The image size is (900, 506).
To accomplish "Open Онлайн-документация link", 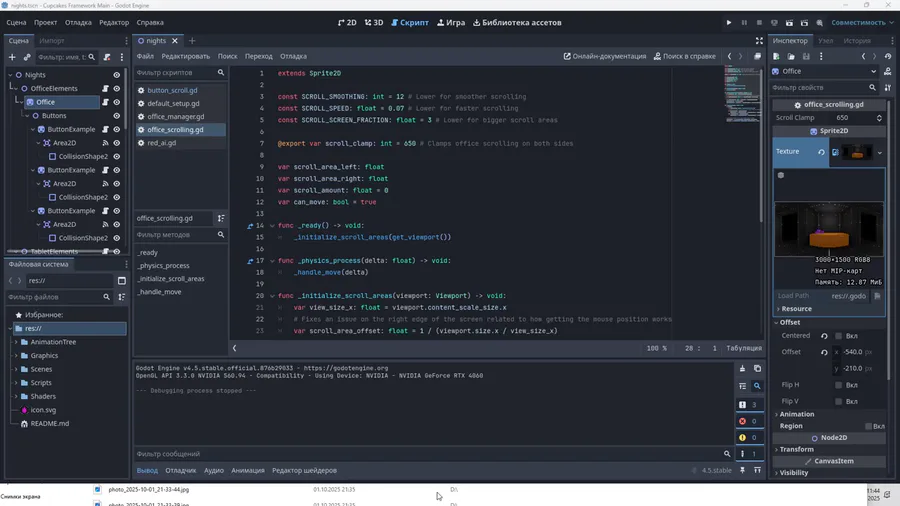I will point(604,56).
